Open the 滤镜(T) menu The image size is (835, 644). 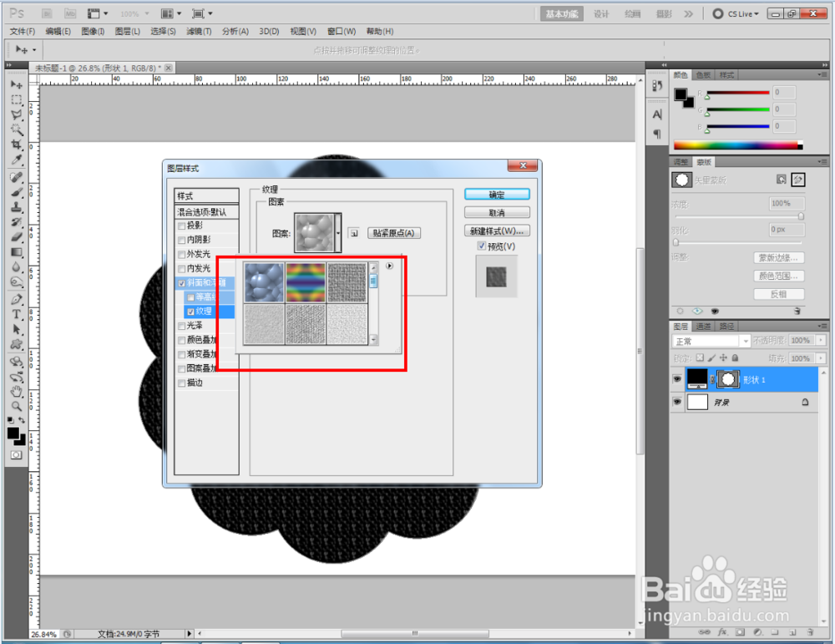[x=199, y=32]
